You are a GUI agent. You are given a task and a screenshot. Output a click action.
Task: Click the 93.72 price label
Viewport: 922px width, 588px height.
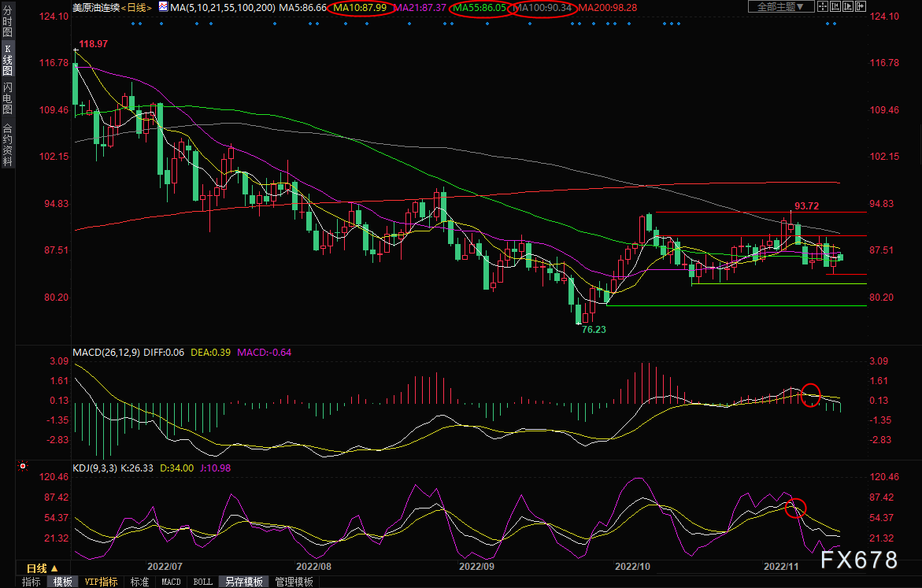(x=806, y=206)
